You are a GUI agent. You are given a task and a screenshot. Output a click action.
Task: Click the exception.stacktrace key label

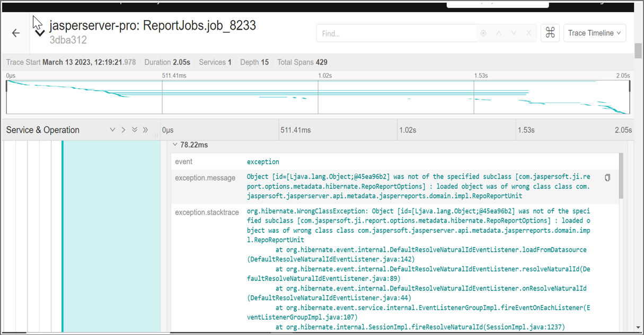[207, 213]
